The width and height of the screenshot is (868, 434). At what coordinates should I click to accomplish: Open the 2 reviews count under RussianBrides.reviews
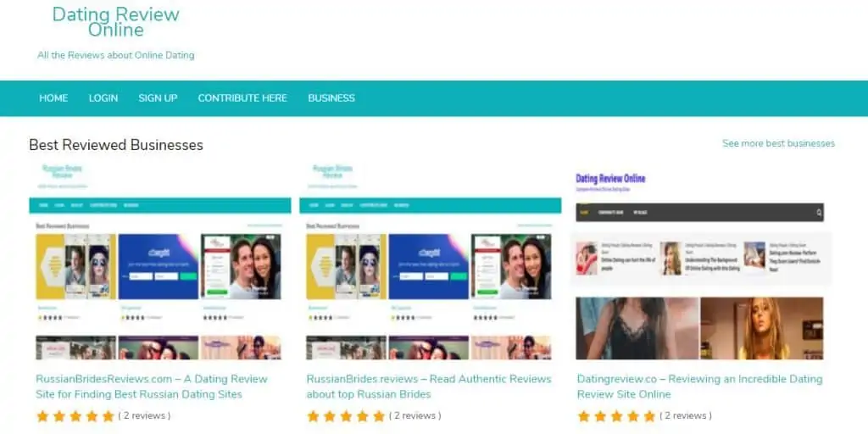415,415
